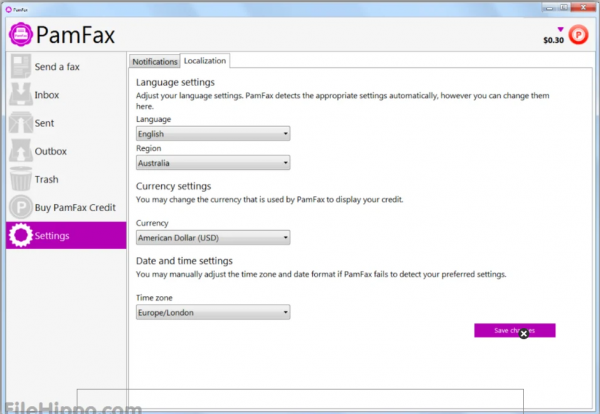The width and height of the screenshot is (600, 414).
Task: Click the Currency settings heading
Action: (173, 186)
